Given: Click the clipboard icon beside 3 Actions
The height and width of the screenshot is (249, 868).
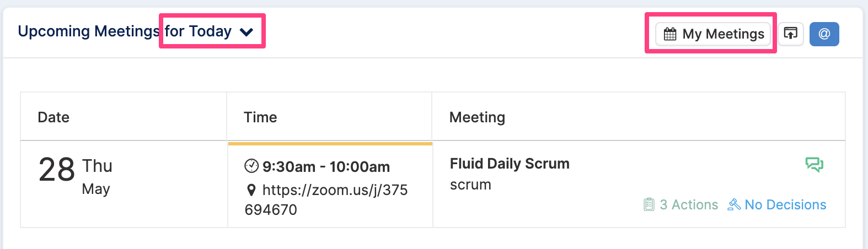Looking at the screenshot, I should [x=649, y=205].
